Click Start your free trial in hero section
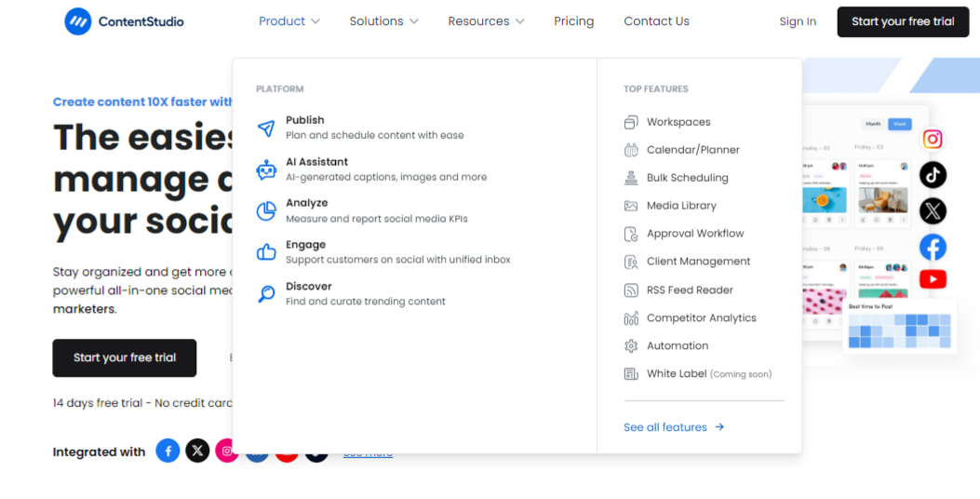This screenshot has width=980, height=499. coord(125,357)
